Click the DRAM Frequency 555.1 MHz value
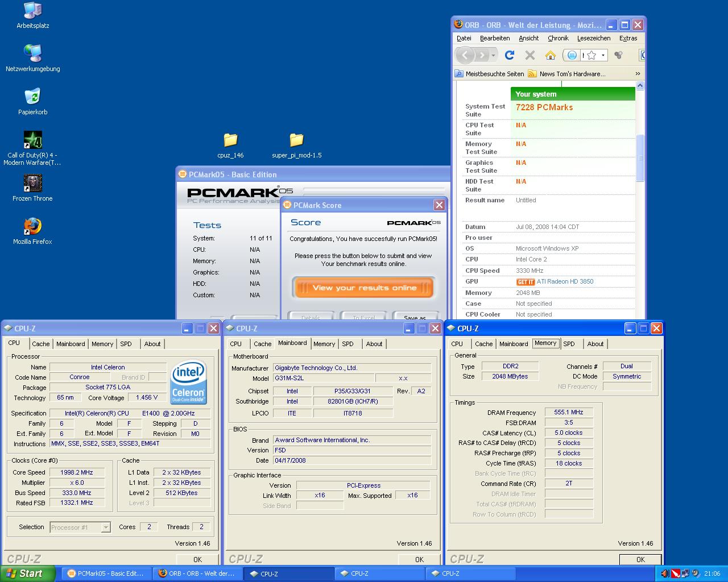The image size is (728, 582). [569, 413]
